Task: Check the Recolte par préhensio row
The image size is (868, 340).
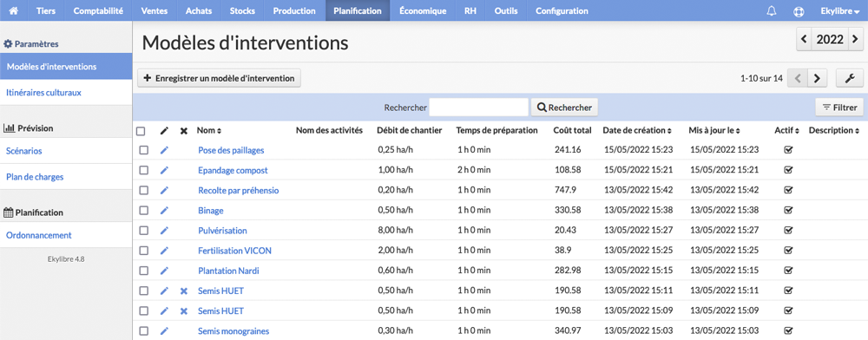Action: coord(143,190)
